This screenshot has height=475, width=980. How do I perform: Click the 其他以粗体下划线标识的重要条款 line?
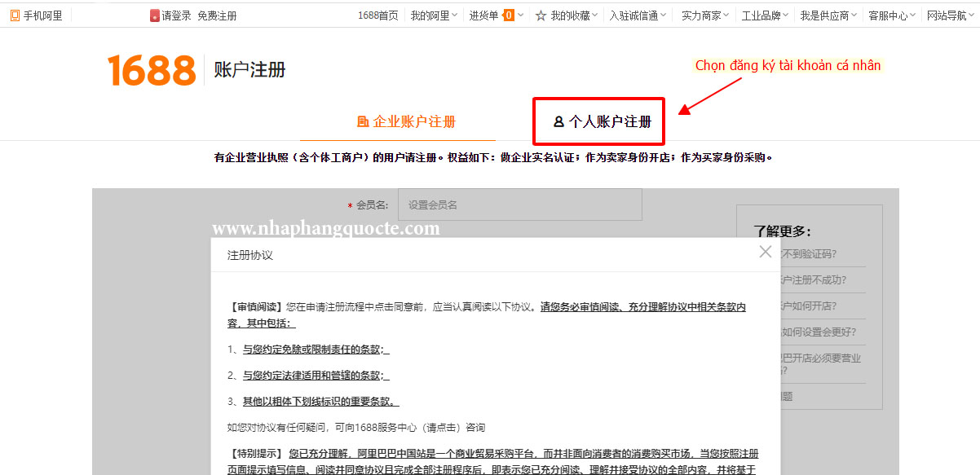(x=320, y=402)
